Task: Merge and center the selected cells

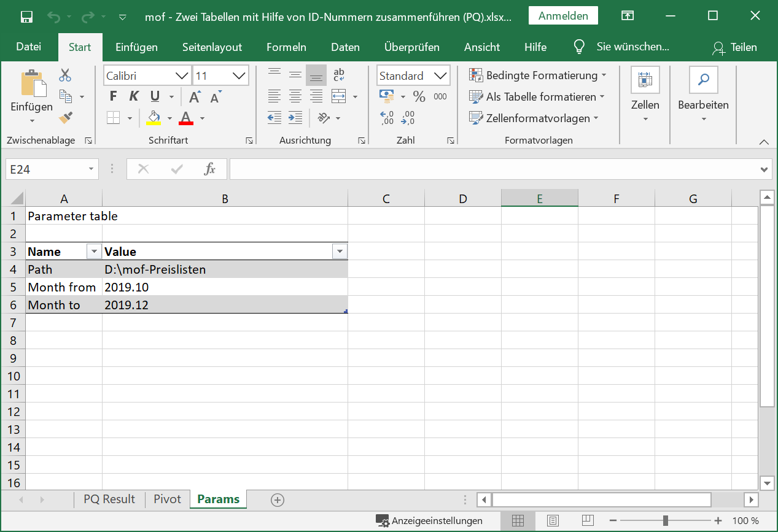Action: tap(338, 96)
